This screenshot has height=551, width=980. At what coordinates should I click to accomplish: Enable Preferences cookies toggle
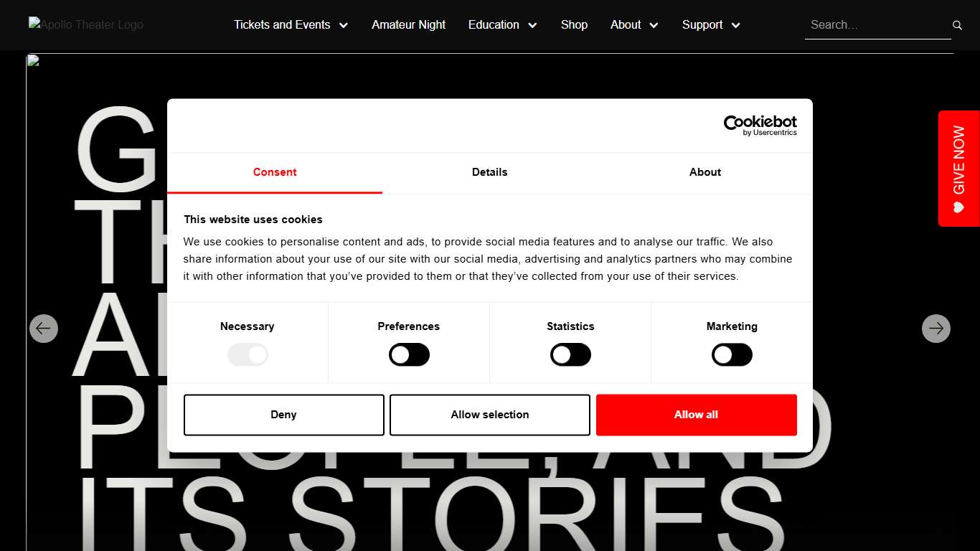(409, 354)
